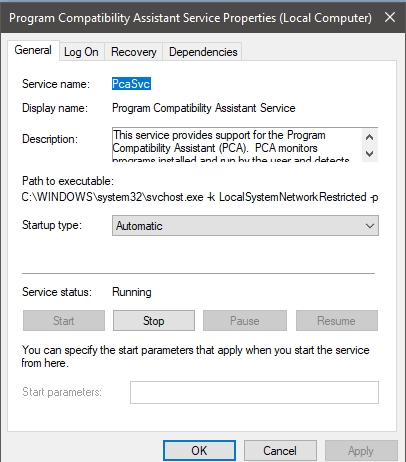
Task: Confirm changes with the OK button
Action: point(199,451)
